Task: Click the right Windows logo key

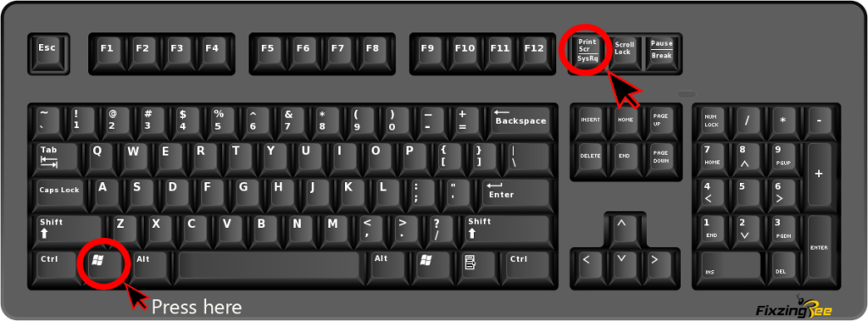Action: 426,264
